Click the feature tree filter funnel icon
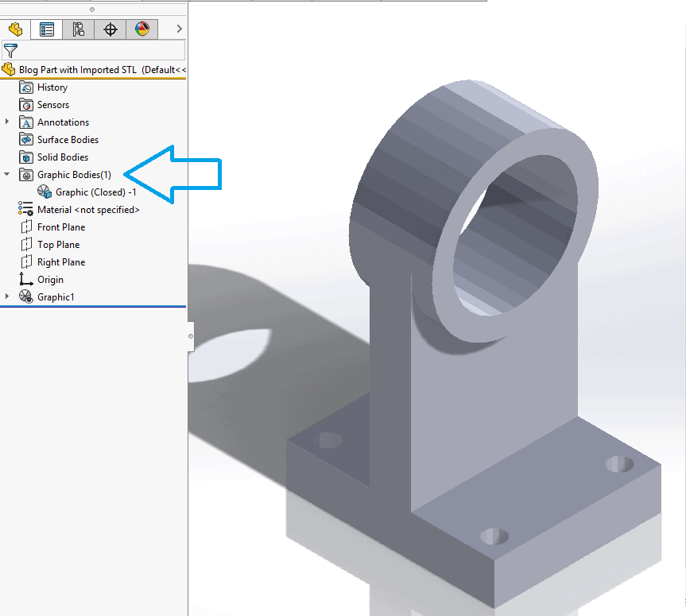The image size is (686, 616). click(x=10, y=51)
